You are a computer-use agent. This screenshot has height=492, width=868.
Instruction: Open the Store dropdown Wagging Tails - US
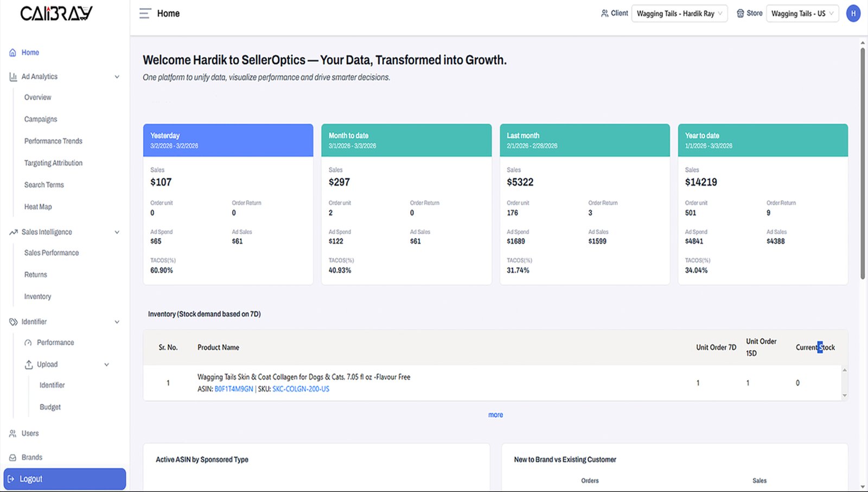[x=802, y=14]
